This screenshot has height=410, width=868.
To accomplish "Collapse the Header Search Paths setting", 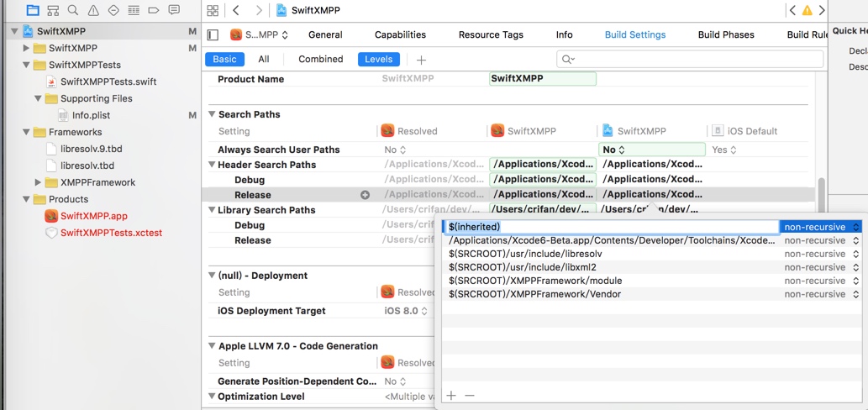I will click(212, 165).
